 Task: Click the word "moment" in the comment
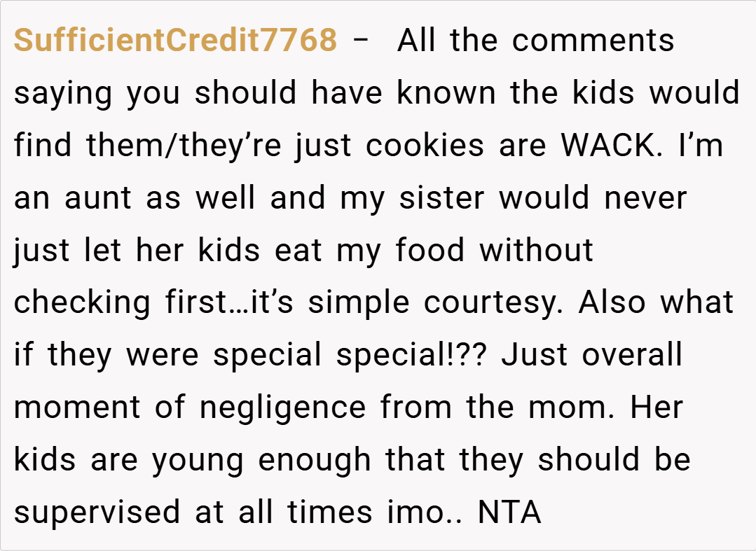point(76,408)
